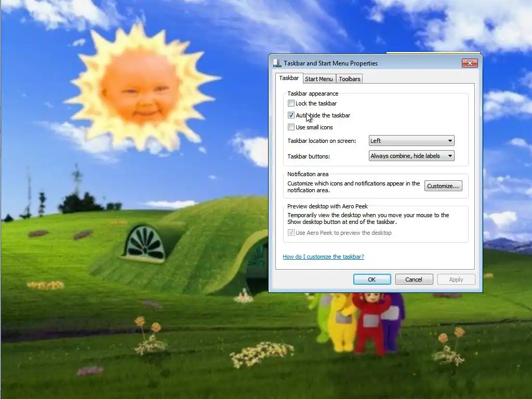Screen dimensions: 532x399
Task: Click the Preview desktop with Aero Peek label
Action: [327, 206]
